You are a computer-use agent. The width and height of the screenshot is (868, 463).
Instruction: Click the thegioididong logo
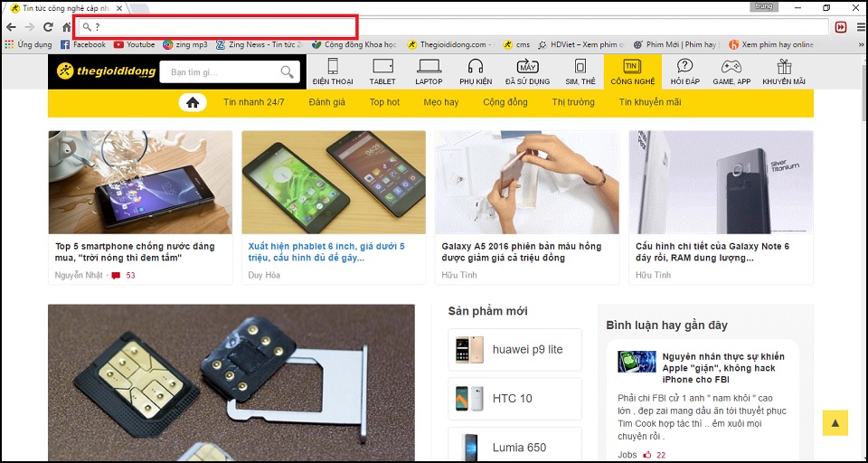[x=106, y=71]
